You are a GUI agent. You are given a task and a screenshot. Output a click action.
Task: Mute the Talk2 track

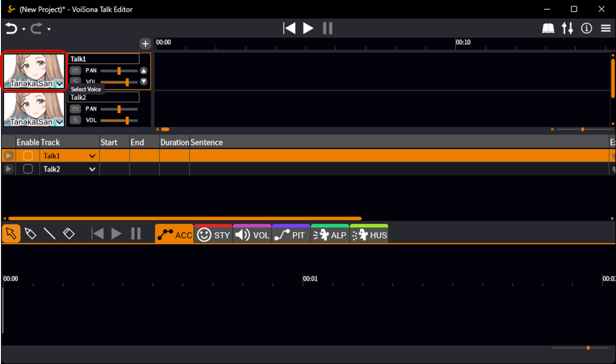tap(75, 109)
